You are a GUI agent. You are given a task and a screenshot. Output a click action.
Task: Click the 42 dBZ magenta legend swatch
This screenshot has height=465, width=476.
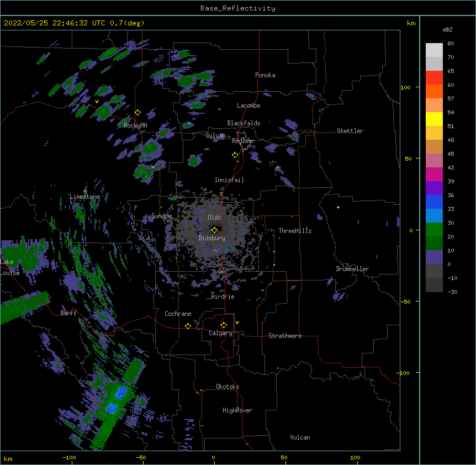click(x=434, y=174)
